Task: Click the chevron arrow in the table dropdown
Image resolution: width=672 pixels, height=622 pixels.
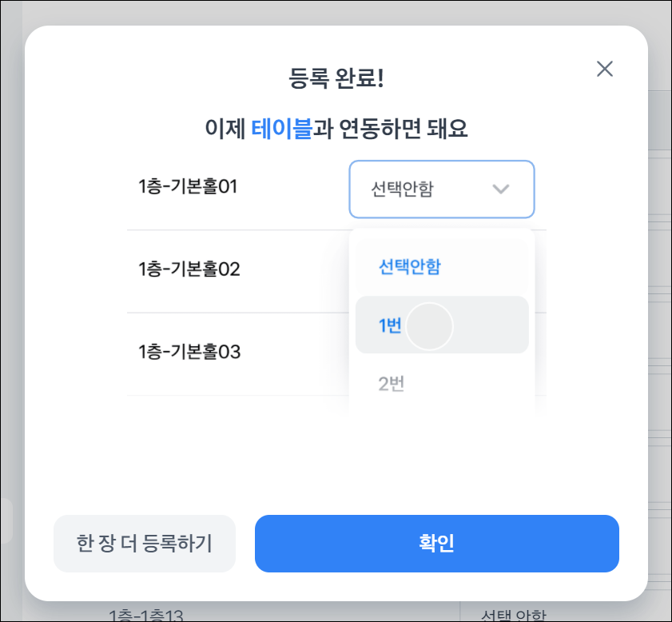Action: [x=501, y=189]
